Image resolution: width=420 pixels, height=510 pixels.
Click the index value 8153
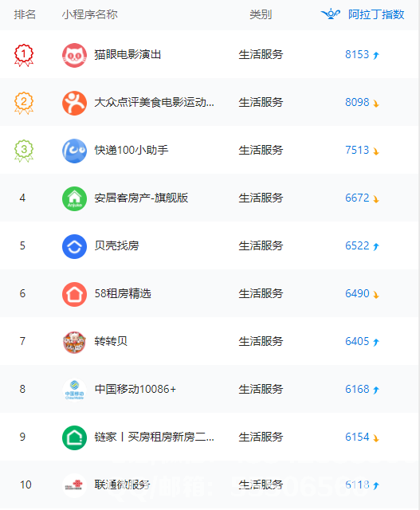tap(357, 54)
